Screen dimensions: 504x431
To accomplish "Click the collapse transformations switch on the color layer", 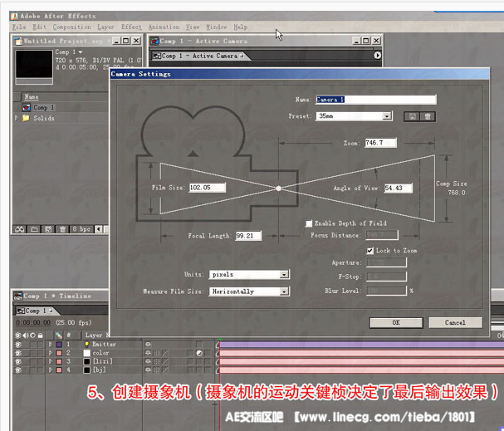I will coord(157,353).
